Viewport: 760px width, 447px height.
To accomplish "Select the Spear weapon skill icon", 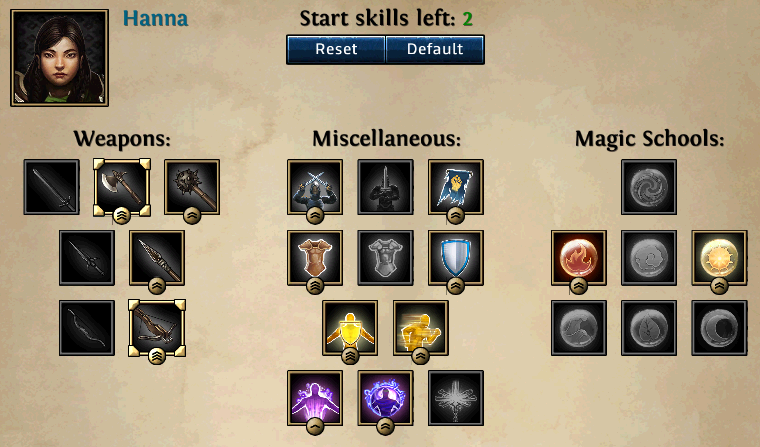I will (157, 257).
